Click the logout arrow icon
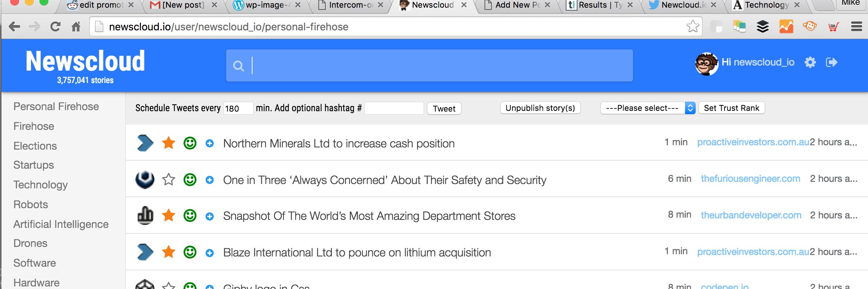This screenshot has height=289, width=868. click(x=831, y=63)
